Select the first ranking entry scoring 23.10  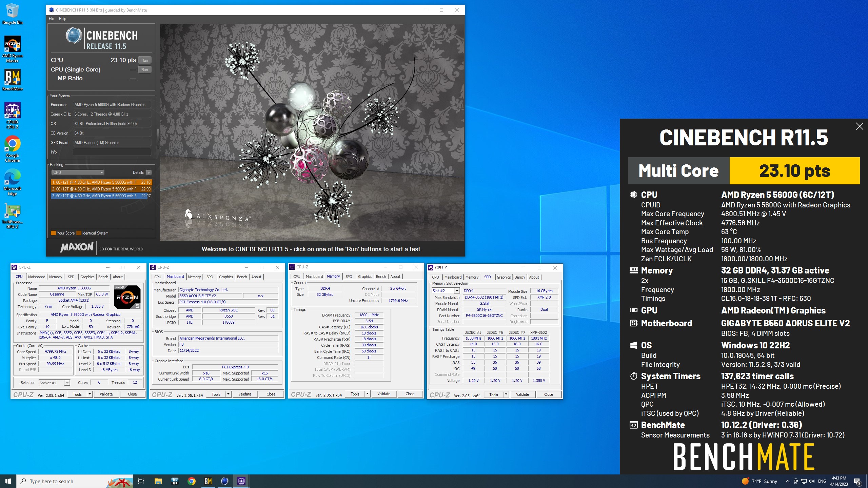[x=101, y=182]
